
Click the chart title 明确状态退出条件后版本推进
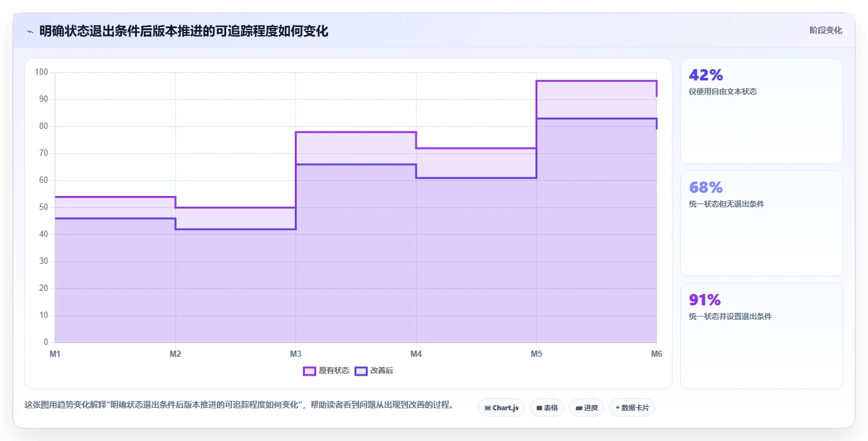pos(184,31)
